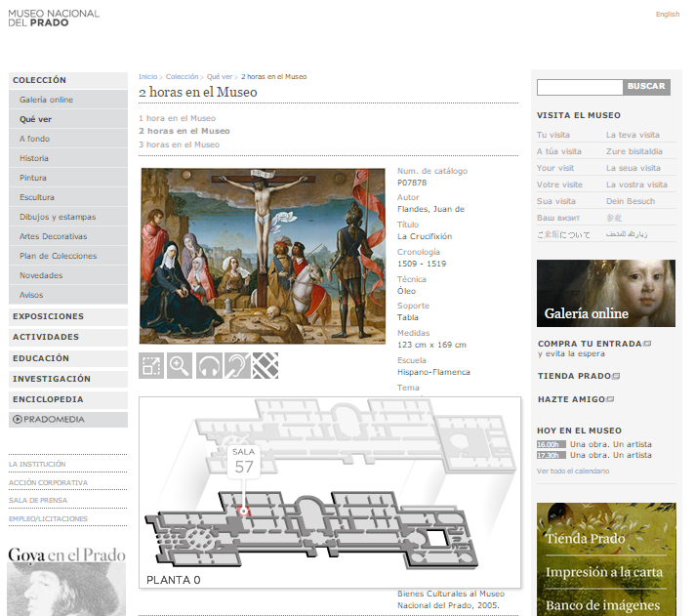Screen dimensions: 695x616
Task: Click the magnifying glass zoom icon
Action: tap(180, 365)
